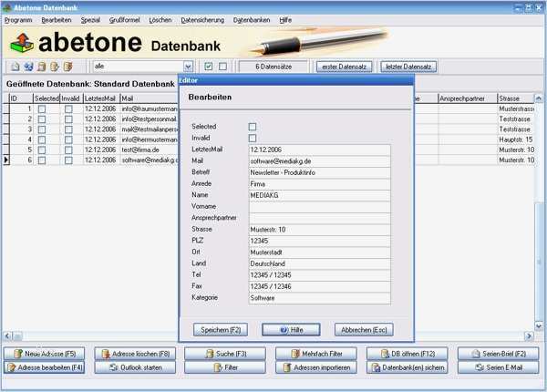Check the Selected box for record ID 6
547x392 pixels.
(42, 160)
